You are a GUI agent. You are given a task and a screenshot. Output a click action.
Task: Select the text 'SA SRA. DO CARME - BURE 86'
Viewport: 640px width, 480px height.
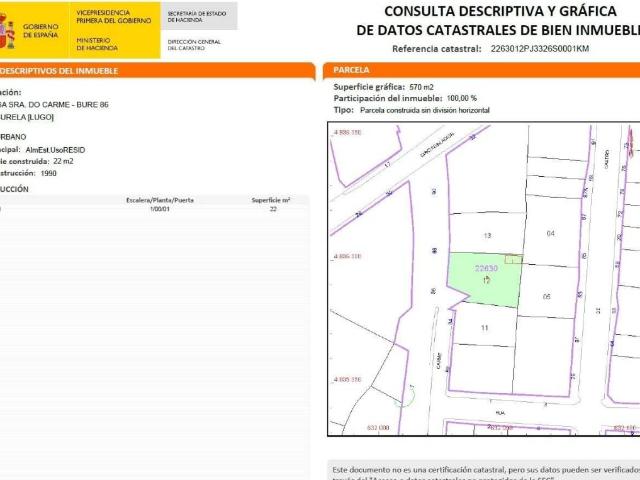pos(54,104)
